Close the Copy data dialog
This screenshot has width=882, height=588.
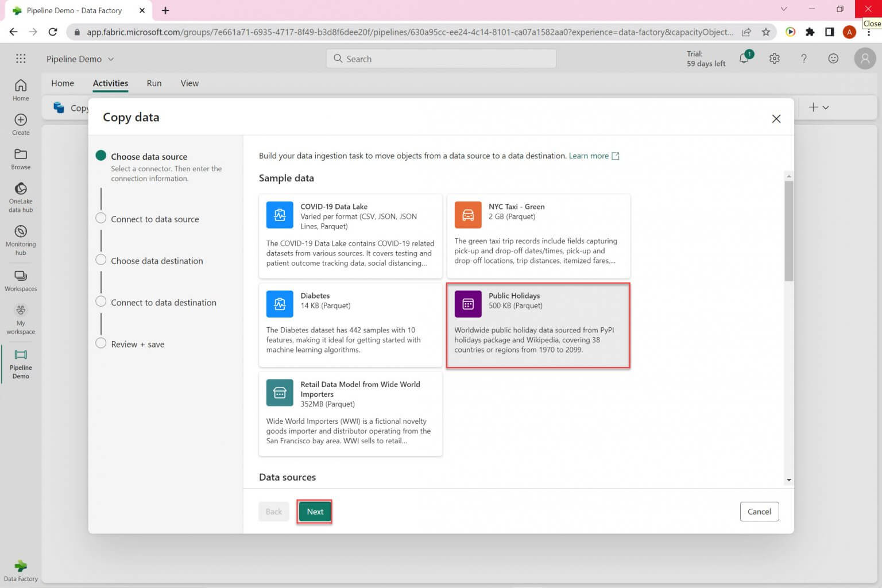click(776, 118)
